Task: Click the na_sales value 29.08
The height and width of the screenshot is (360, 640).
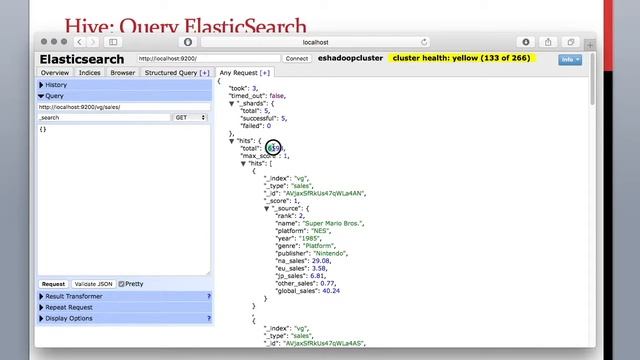Action: [320, 261]
